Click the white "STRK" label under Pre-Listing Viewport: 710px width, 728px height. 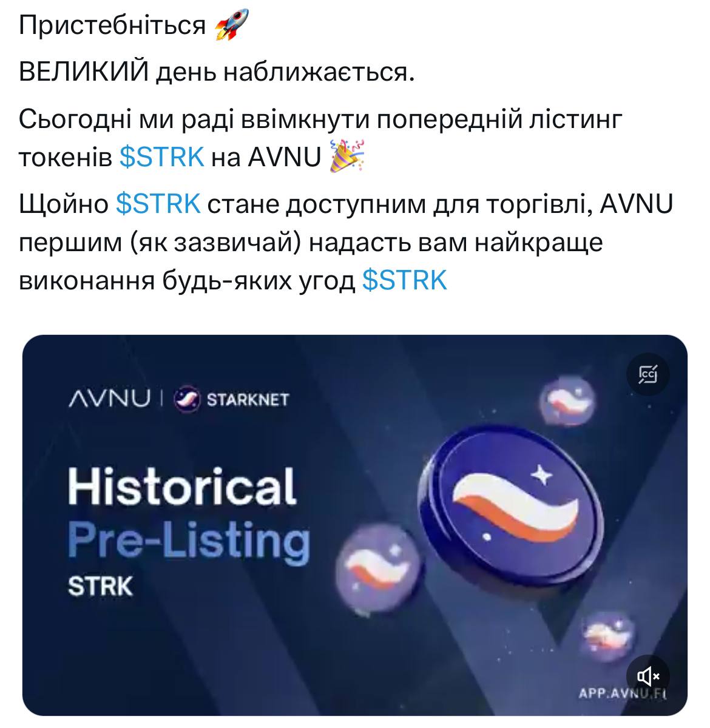pos(100,586)
